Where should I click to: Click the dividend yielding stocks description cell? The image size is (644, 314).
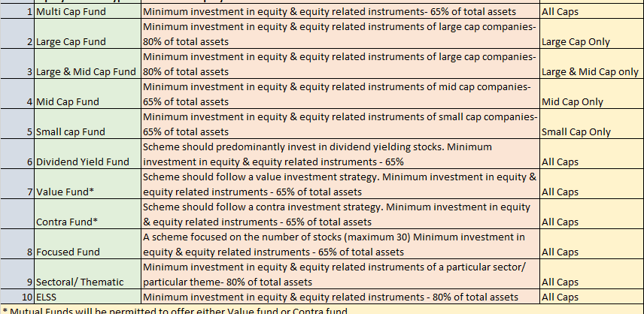(x=341, y=154)
